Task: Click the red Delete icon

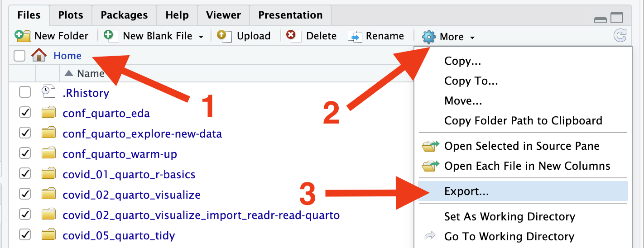Action: [x=293, y=36]
